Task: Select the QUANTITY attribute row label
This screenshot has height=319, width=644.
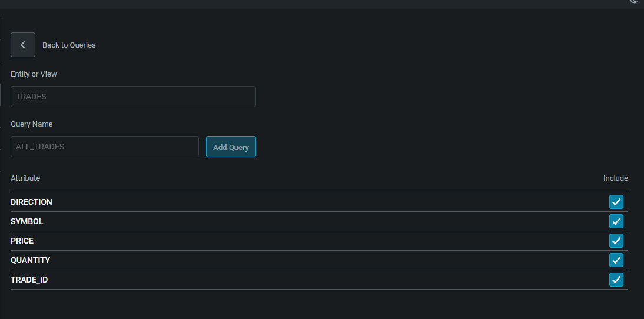Action: (x=31, y=260)
